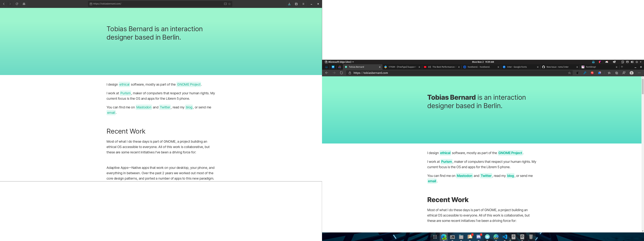Open the blue key password extension in Edge
The width and height of the screenshot is (644, 241).
point(585,73)
